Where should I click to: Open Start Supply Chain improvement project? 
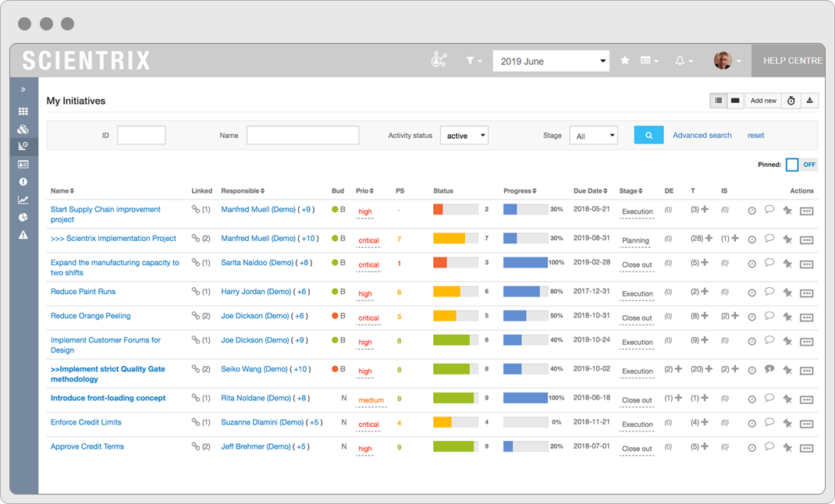105,215
